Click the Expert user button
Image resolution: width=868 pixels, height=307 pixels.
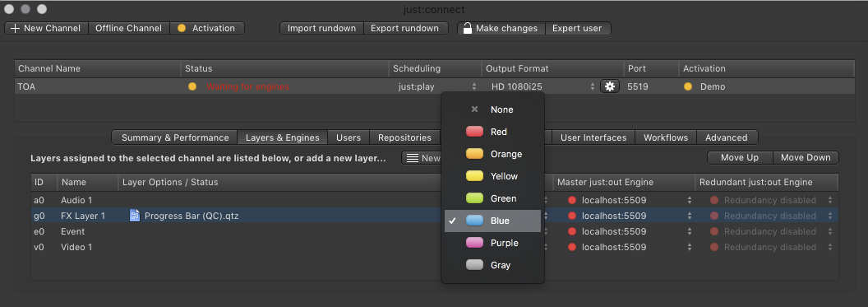(x=577, y=28)
